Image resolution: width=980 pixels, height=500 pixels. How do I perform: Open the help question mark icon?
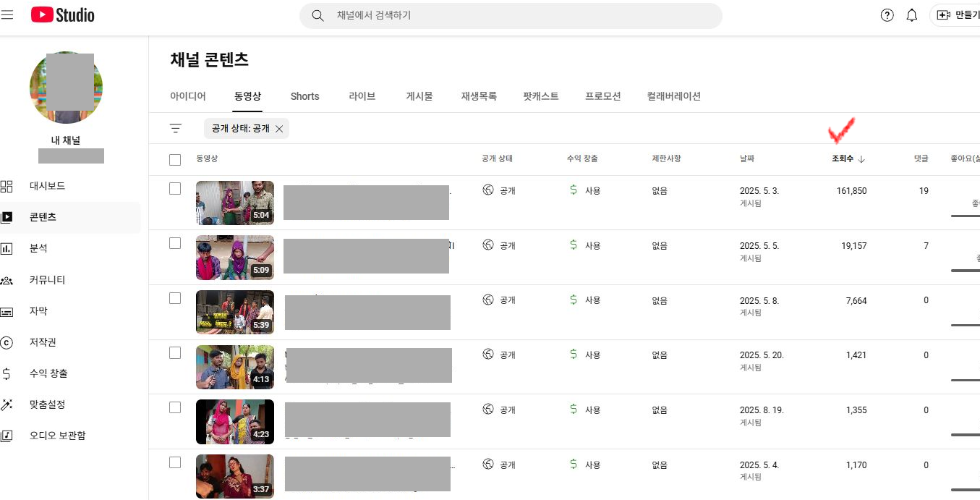tap(887, 15)
